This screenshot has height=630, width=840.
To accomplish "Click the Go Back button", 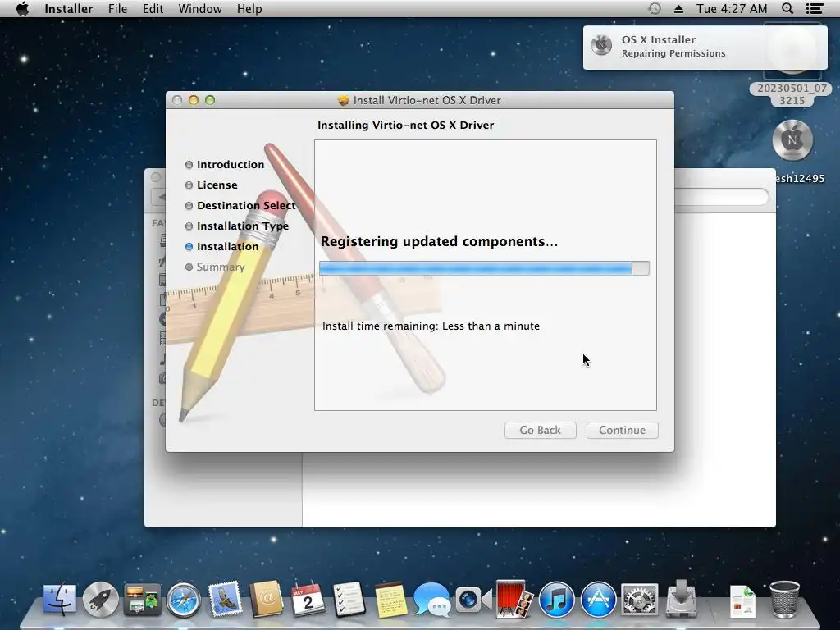I will click(x=540, y=430).
